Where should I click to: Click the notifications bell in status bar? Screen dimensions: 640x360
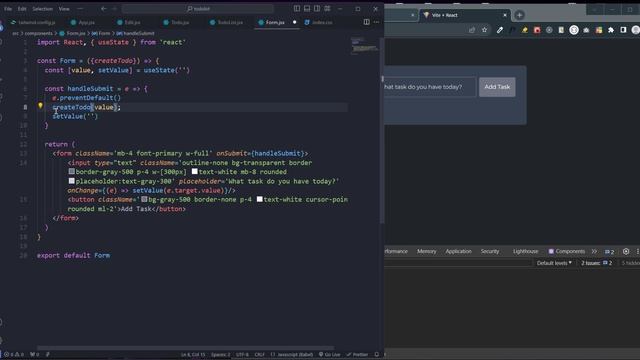(x=376, y=354)
